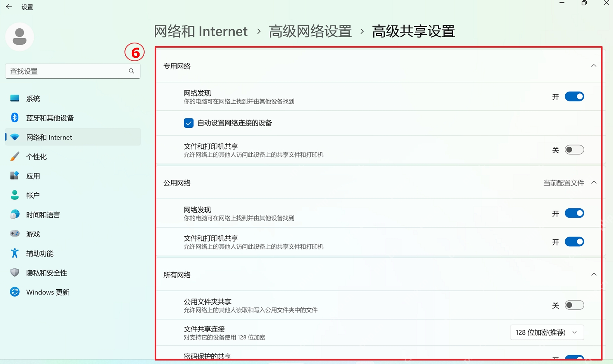Click the 游戏 gamepad icon

coord(15,234)
